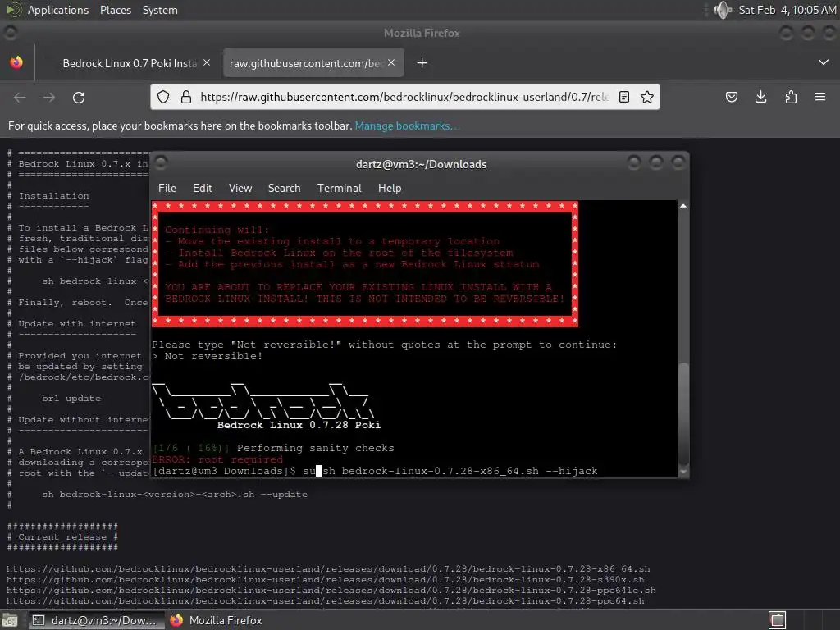The height and width of the screenshot is (630, 840).
Task: Click 'Please type "Not reversible!"' prompt line
Action: tap(384, 345)
